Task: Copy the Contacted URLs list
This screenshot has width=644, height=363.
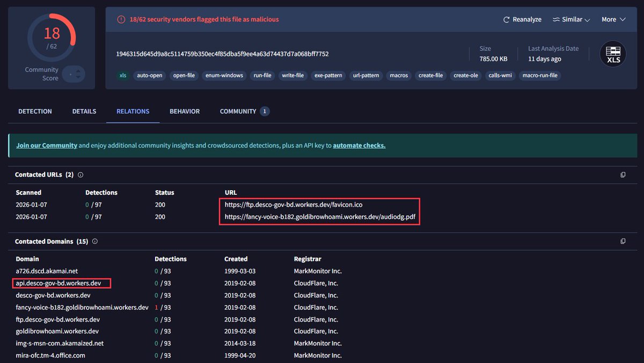Action: (623, 175)
